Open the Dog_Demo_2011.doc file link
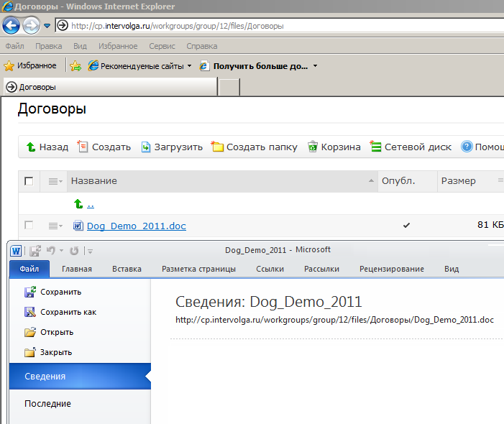This screenshot has width=504, height=424. (137, 226)
